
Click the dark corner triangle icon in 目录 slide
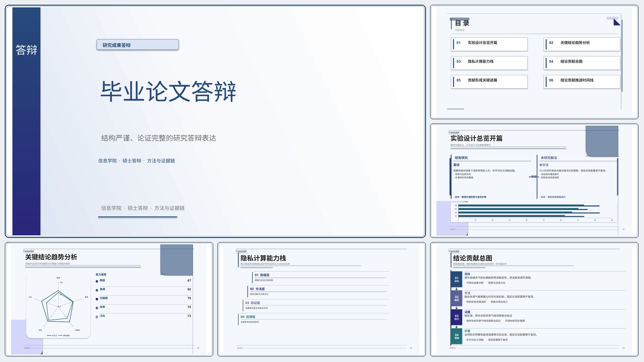point(617,22)
